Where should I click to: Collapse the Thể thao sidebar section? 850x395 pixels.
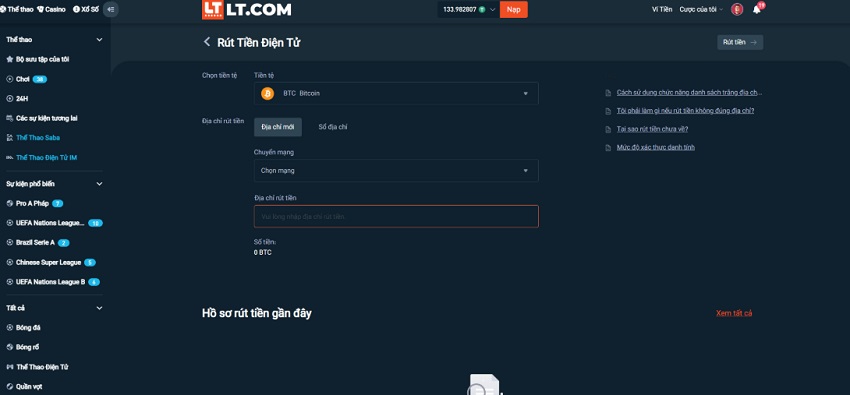click(99, 40)
